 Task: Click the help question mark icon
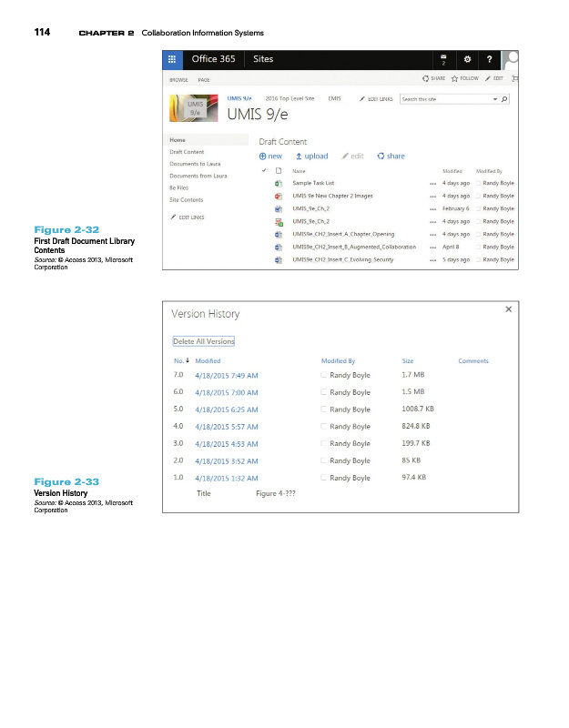[491, 59]
